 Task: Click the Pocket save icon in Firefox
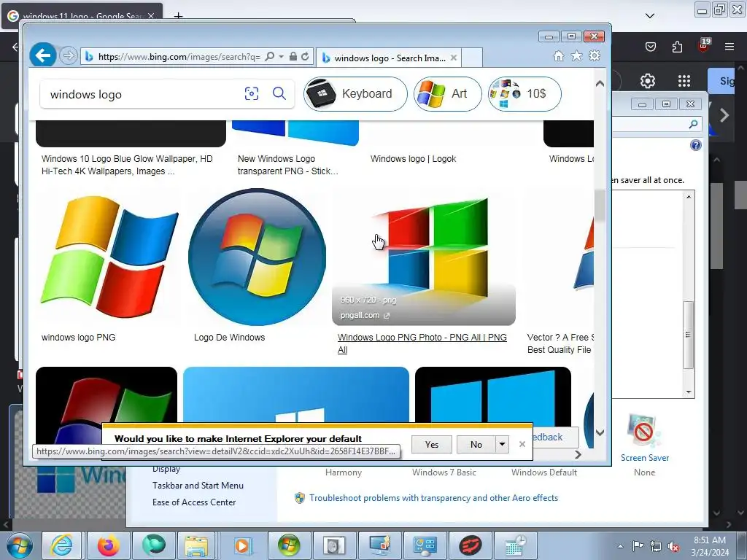(651, 46)
